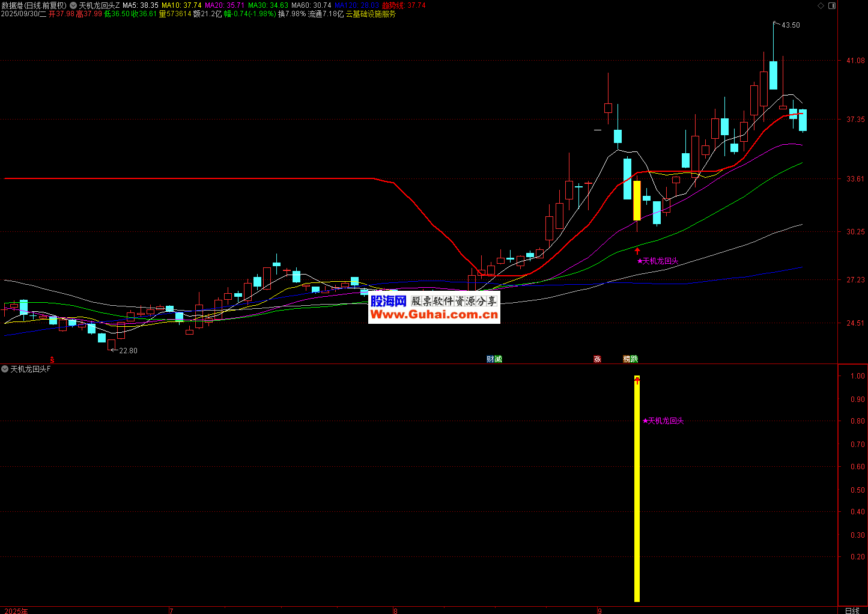The width and height of the screenshot is (868, 614).
Task: Click the red arrow atop the yellow signal bar
Action: pos(637,380)
